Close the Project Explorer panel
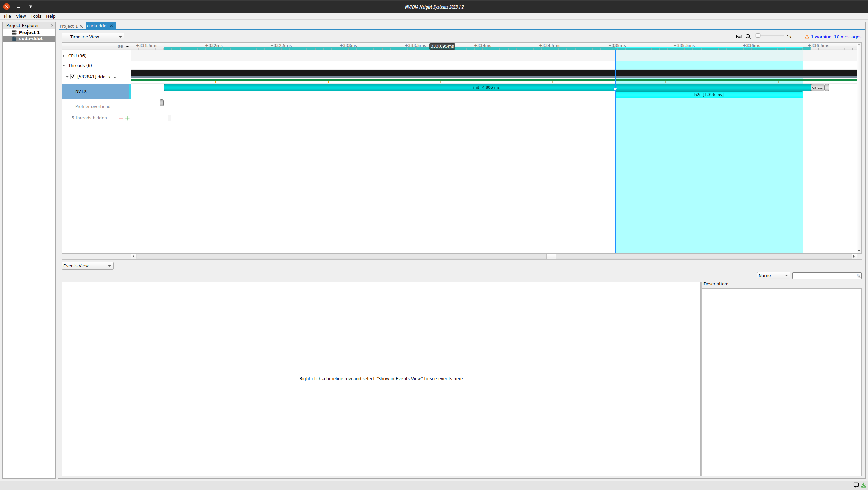Image resolution: width=868 pixels, height=490 pixels. [x=52, y=26]
